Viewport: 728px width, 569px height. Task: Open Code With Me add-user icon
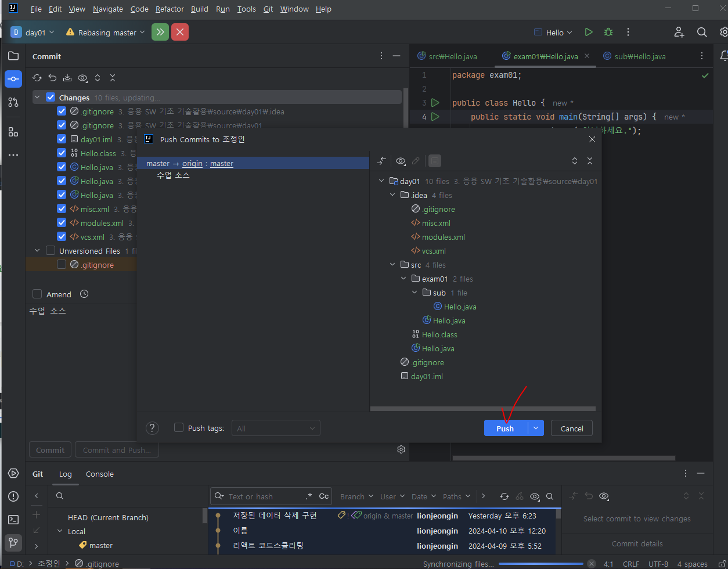(x=679, y=33)
